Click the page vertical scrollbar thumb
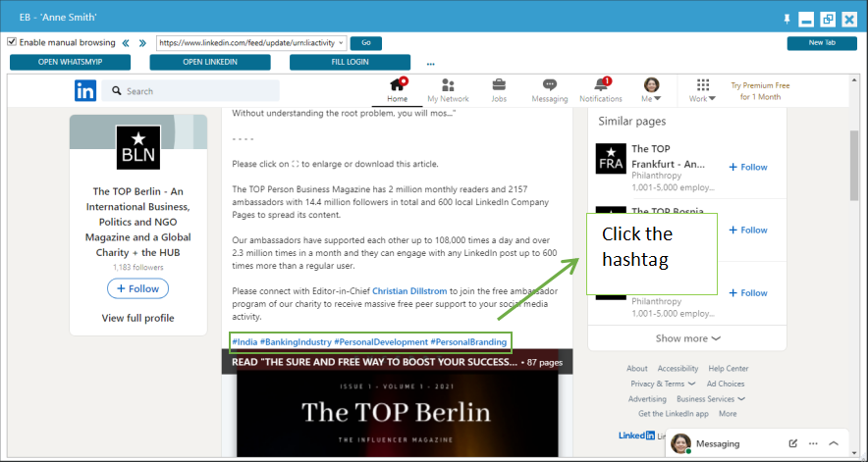 click(x=854, y=165)
